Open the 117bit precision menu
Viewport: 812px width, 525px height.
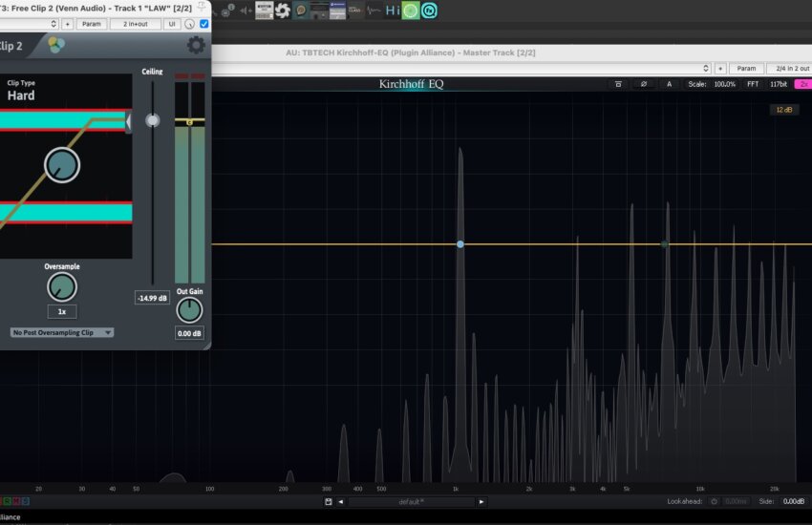[778, 84]
